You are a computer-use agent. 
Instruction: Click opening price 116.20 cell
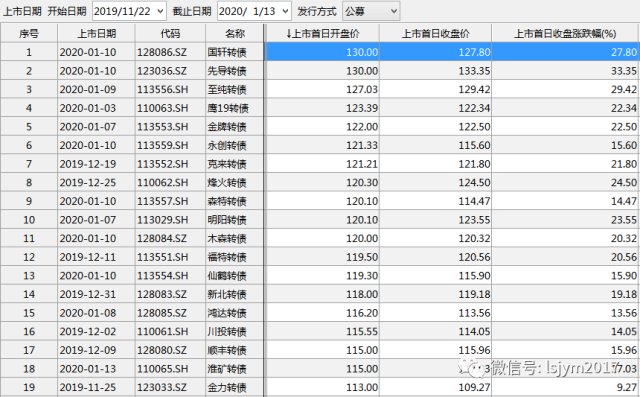322,313
